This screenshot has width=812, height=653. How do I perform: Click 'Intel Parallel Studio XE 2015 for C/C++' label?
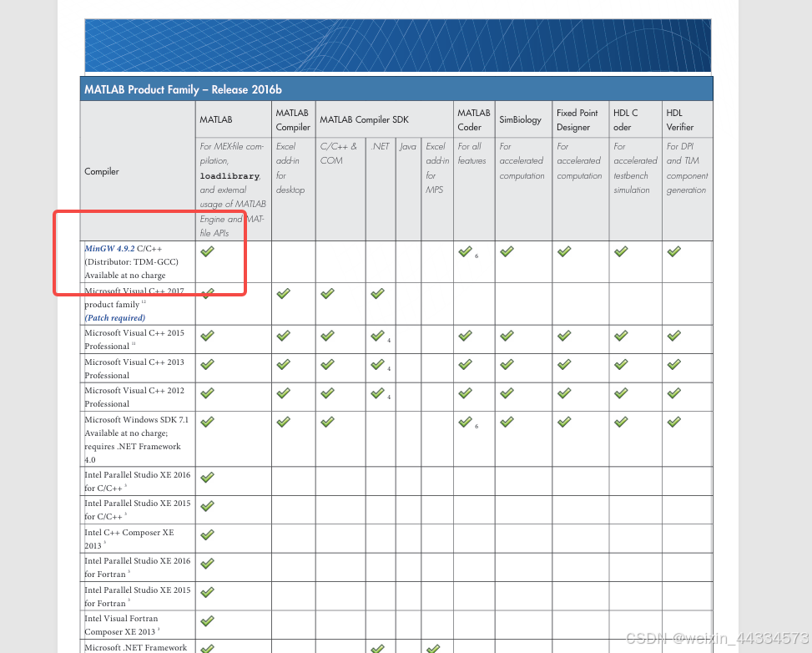coord(137,510)
